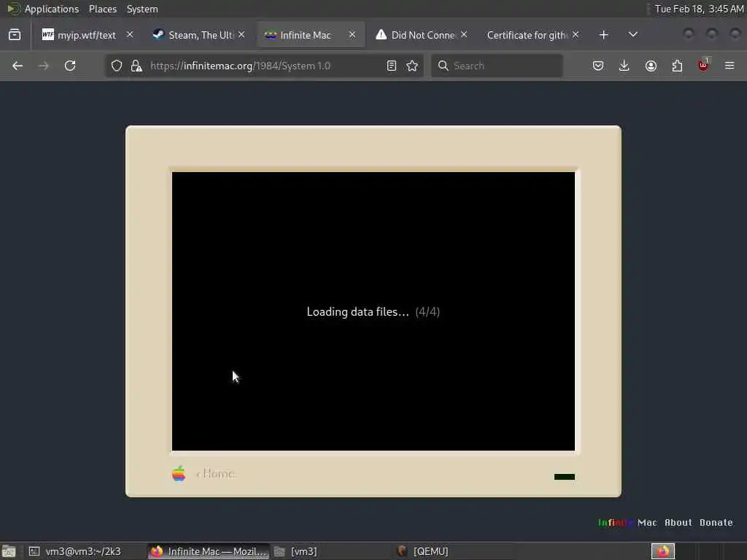Open the About footer link
This screenshot has width=747, height=560.
[678, 522]
